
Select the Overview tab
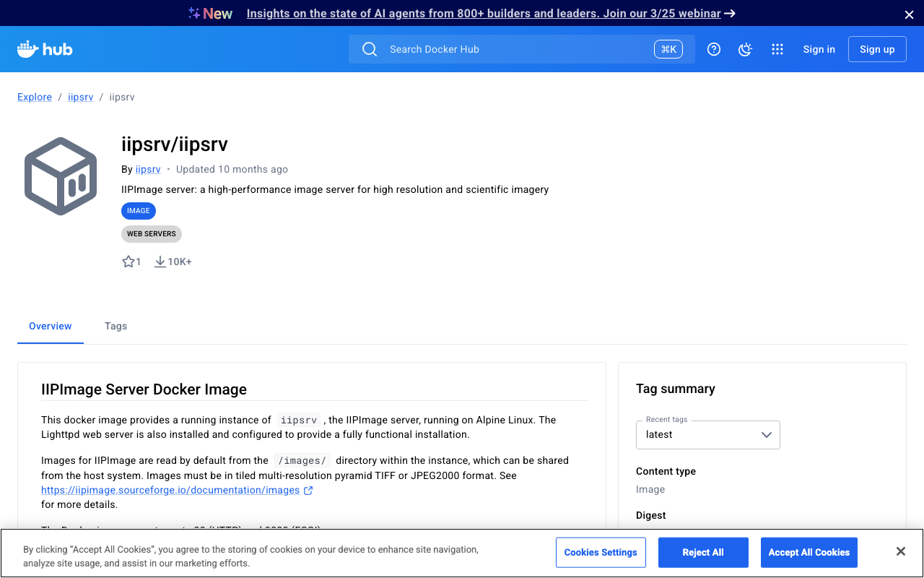[x=50, y=326]
